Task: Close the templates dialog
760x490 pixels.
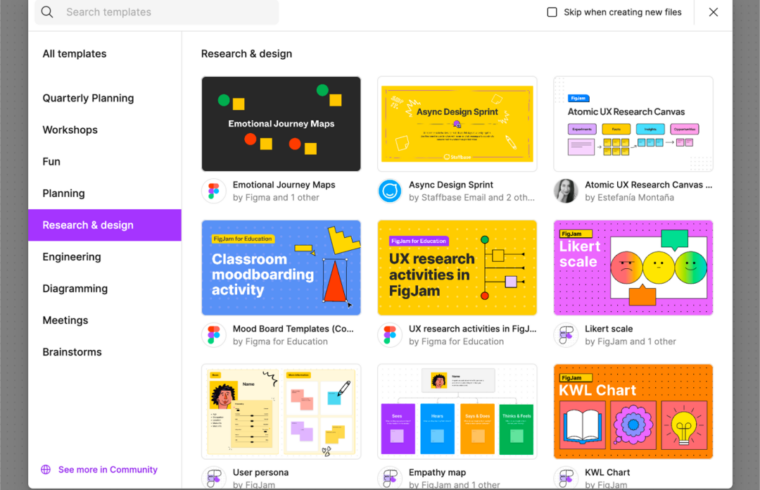Action: point(713,12)
